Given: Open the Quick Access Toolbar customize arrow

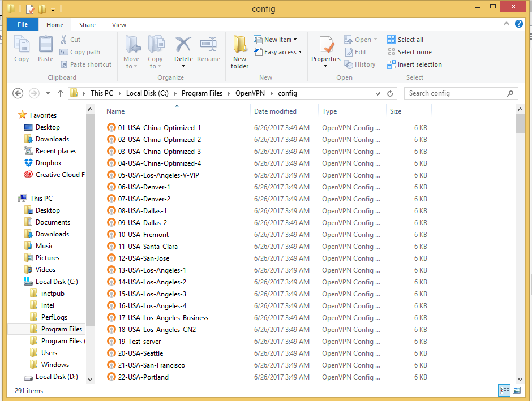Looking at the screenshot, I should (53, 9).
